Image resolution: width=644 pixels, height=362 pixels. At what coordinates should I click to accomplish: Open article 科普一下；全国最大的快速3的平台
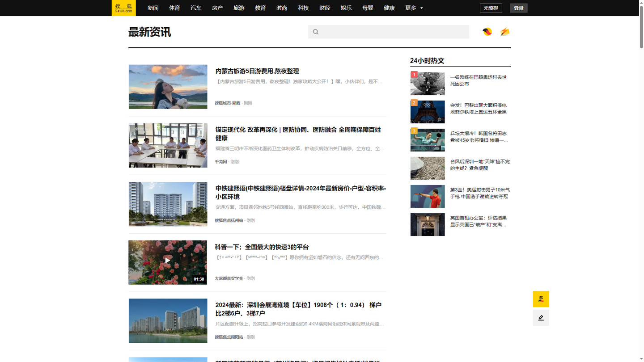coord(262,247)
